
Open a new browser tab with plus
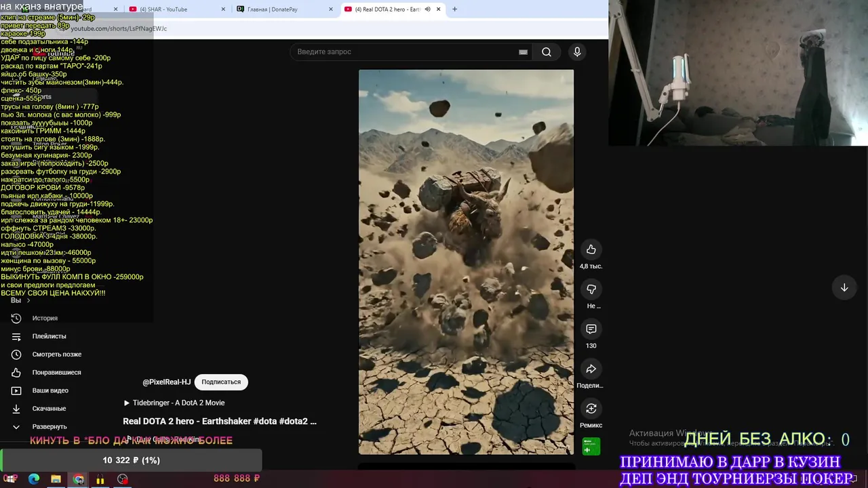454,9
